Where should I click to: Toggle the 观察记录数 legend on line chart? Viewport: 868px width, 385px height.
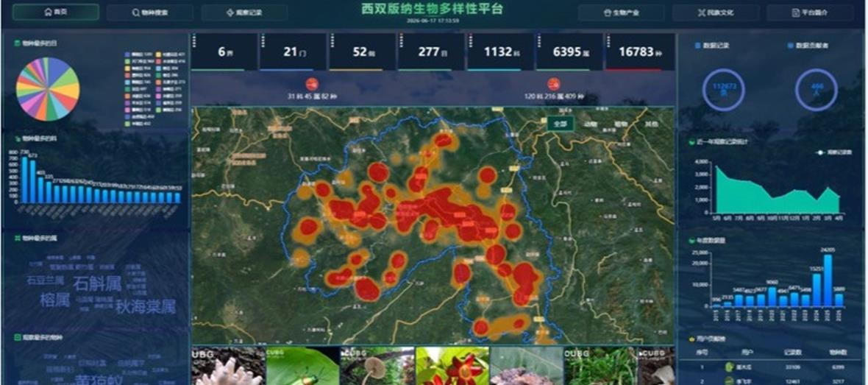pos(833,152)
